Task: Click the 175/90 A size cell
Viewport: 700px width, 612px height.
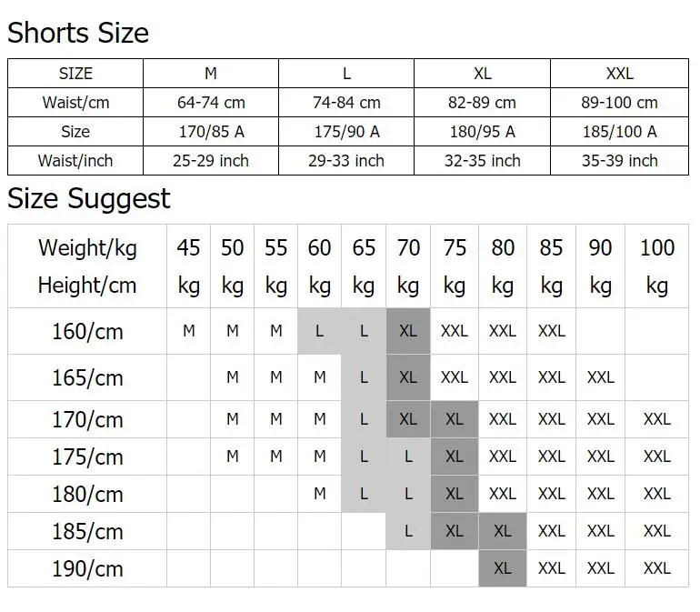Action: point(346,131)
